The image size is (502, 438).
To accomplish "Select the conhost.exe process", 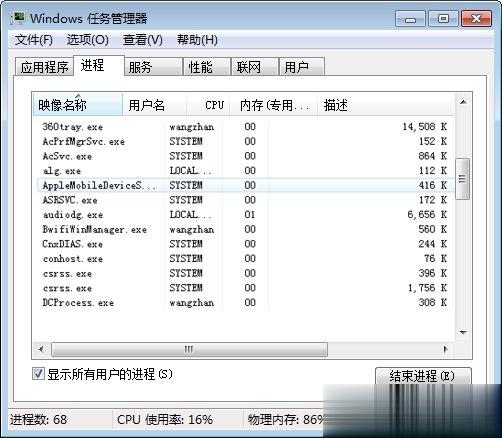I will (x=245, y=259).
